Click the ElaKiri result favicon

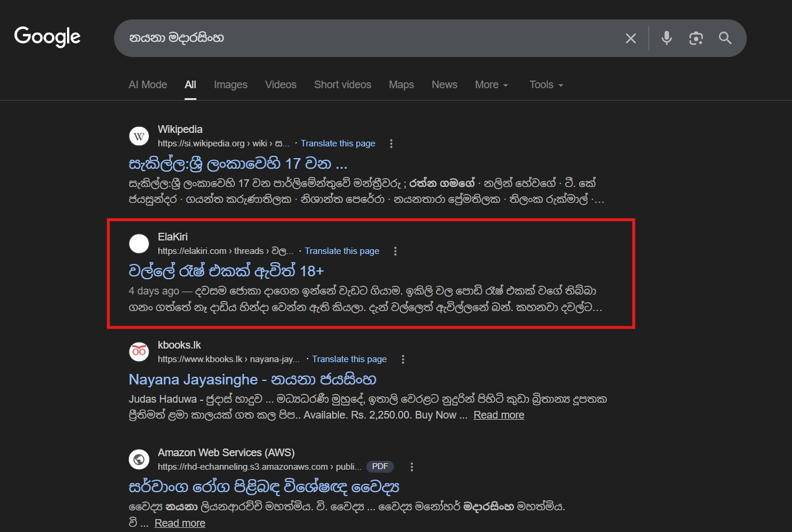[139, 244]
